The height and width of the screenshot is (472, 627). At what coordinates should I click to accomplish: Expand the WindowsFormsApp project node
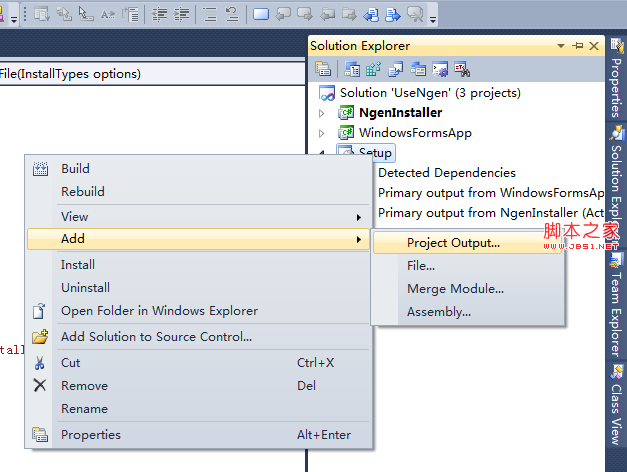(x=322, y=133)
